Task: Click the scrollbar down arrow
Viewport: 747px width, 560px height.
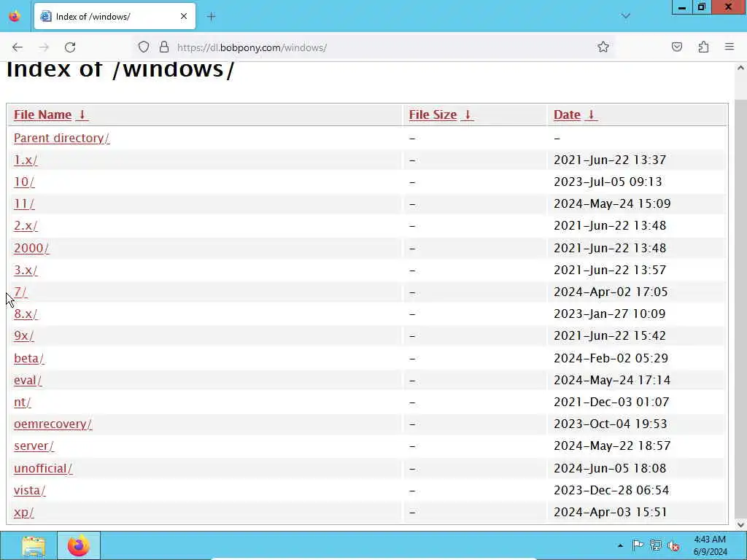Action: (740, 525)
